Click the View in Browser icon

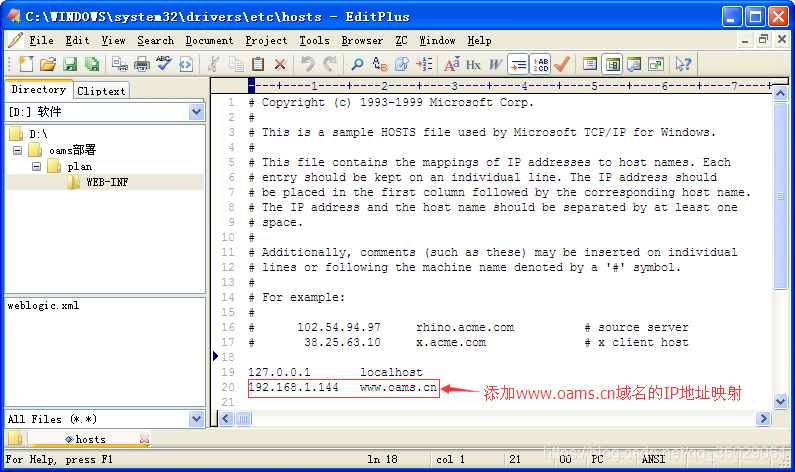coord(186,64)
